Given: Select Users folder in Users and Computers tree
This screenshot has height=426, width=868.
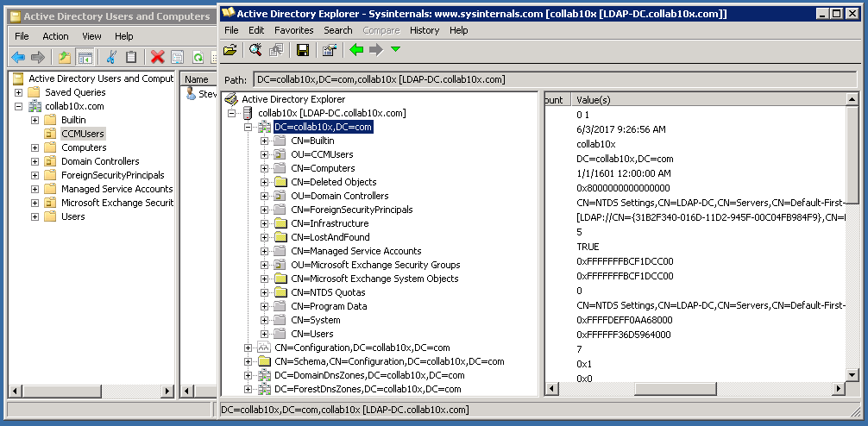Looking at the screenshot, I should click(x=73, y=216).
